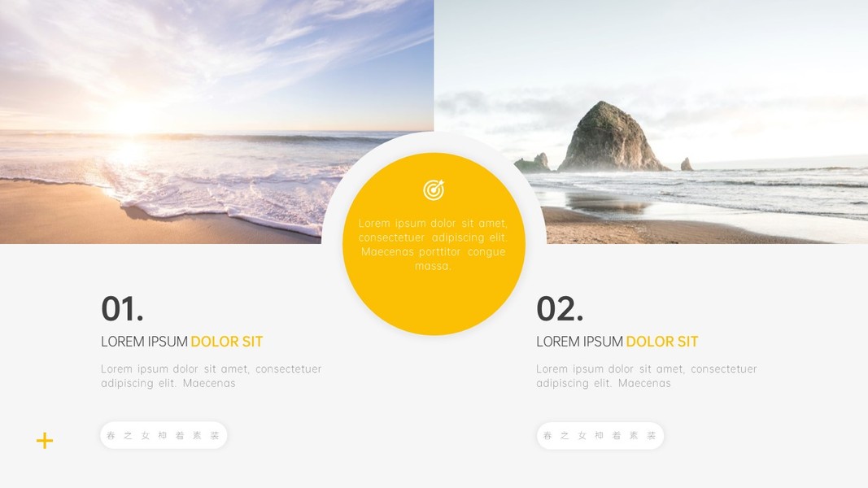The width and height of the screenshot is (868, 488).
Task: Click yellow "DOLOR SIT" text below 01
Action: click(227, 342)
